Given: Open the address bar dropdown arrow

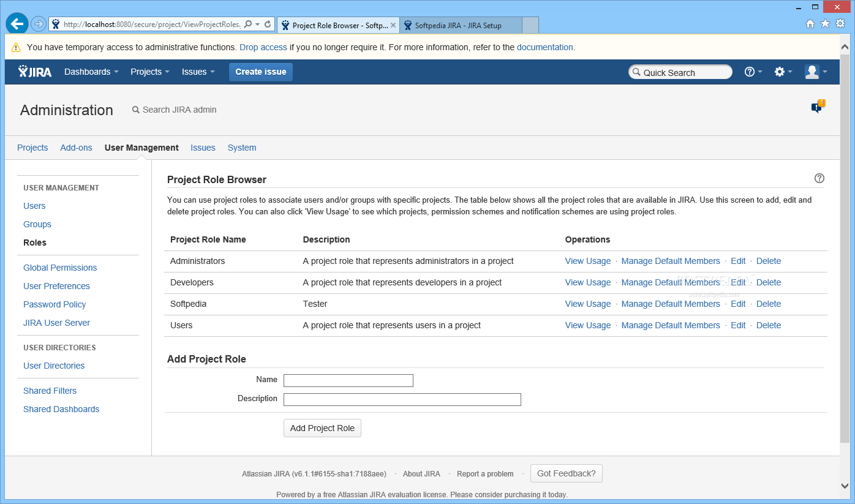Looking at the screenshot, I should pos(258,24).
